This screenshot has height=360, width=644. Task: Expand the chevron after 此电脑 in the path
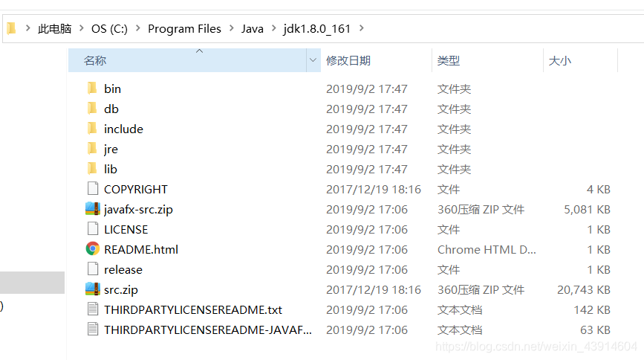click(81, 28)
